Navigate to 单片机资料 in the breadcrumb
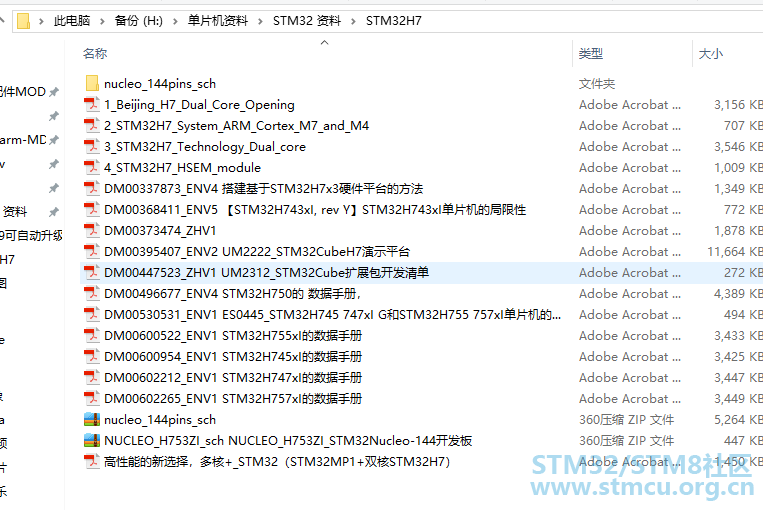Viewport: 763px width, 510px height. pos(218,21)
